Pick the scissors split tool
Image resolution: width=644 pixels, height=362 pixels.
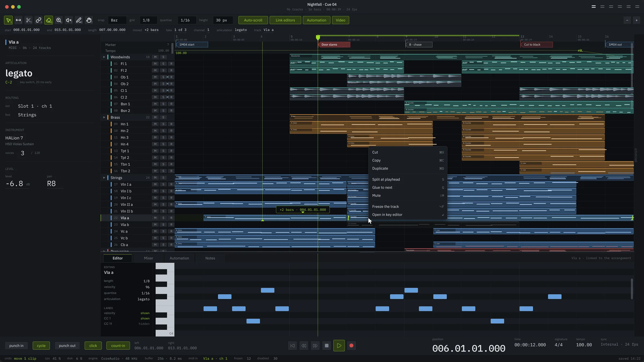pos(28,20)
